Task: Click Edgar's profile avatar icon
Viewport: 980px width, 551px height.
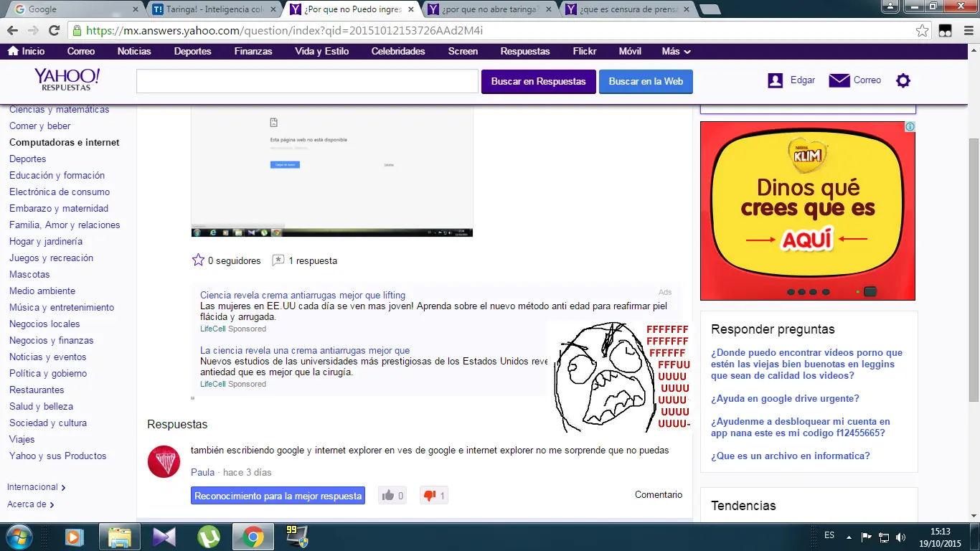Action: pos(775,80)
